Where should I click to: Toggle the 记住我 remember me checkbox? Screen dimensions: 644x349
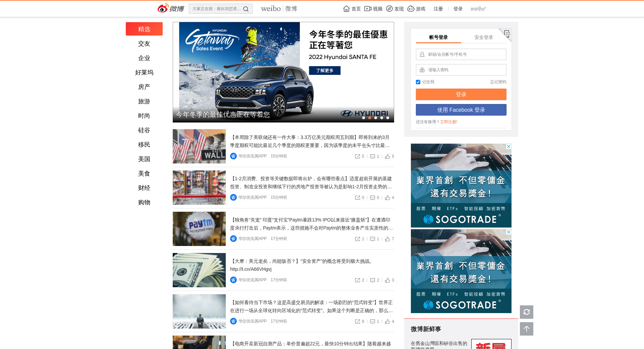[x=418, y=82]
